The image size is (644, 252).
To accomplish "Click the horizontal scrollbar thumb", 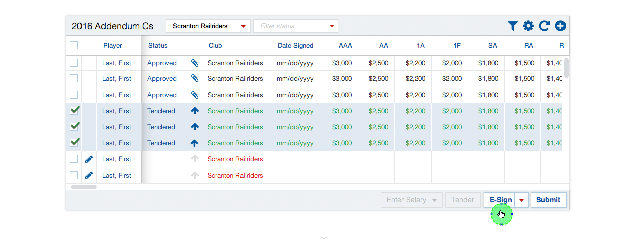I will coord(84,187).
